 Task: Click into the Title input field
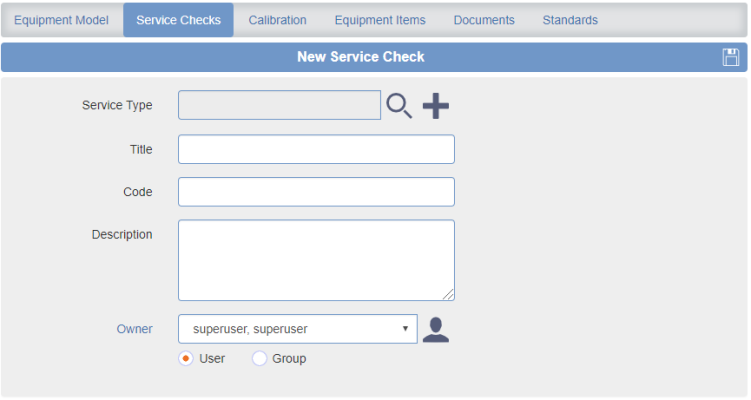pyautogui.click(x=316, y=149)
